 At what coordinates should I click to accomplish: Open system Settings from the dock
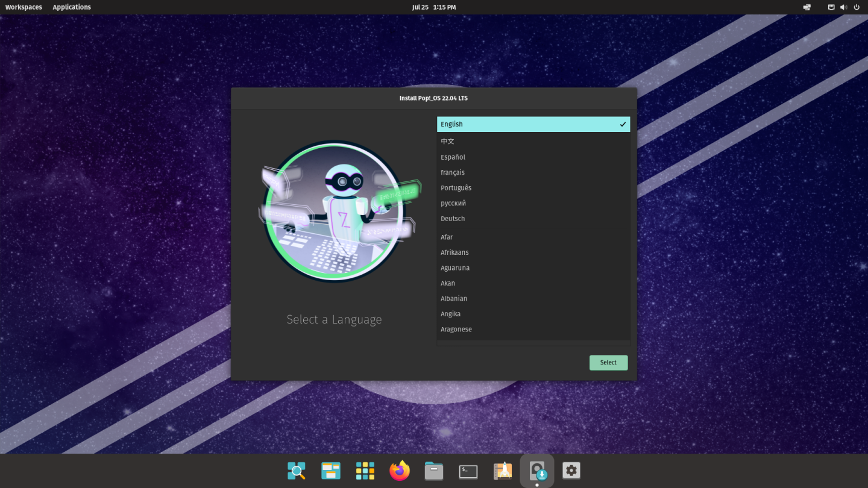tap(571, 471)
